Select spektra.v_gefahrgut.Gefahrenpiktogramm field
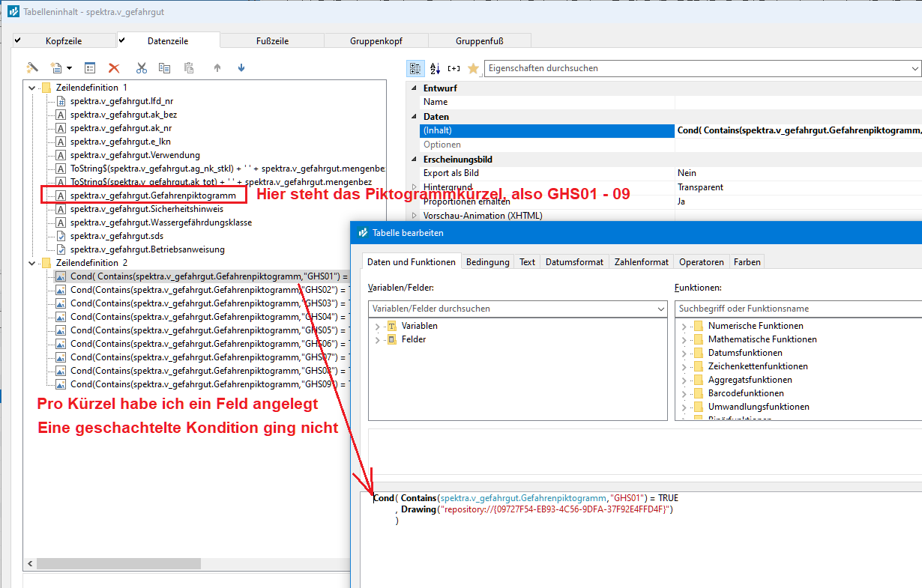The height and width of the screenshot is (588, 922). 153,196
